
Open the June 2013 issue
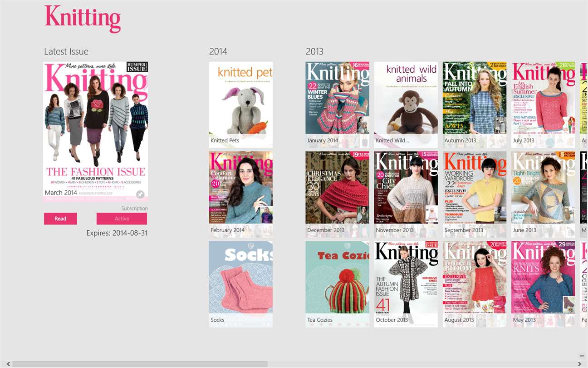tap(543, 194)
